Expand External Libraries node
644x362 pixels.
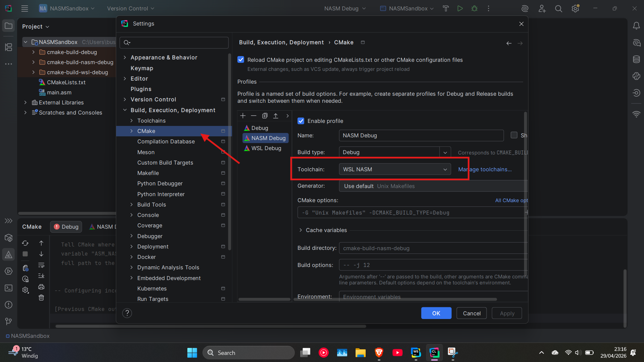click(x=25, y=102)
